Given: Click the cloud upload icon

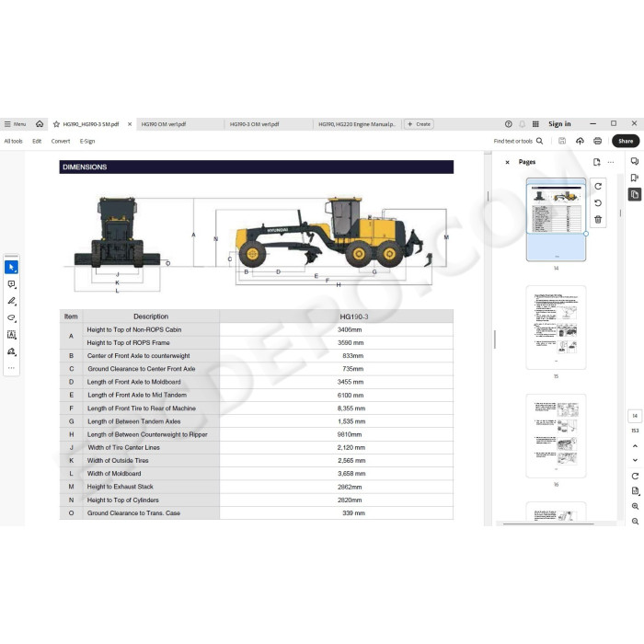Looking at the screenshot, I should 580,142.
